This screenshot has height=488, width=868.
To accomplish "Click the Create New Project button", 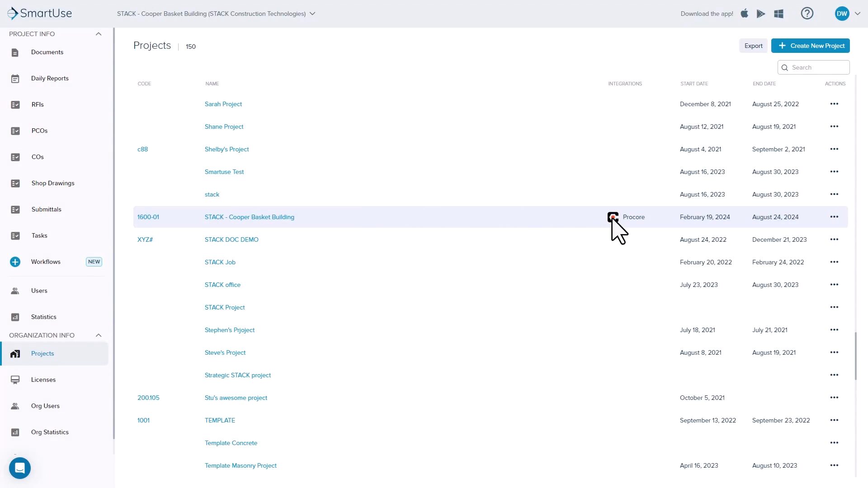I will tap(810, 46).
